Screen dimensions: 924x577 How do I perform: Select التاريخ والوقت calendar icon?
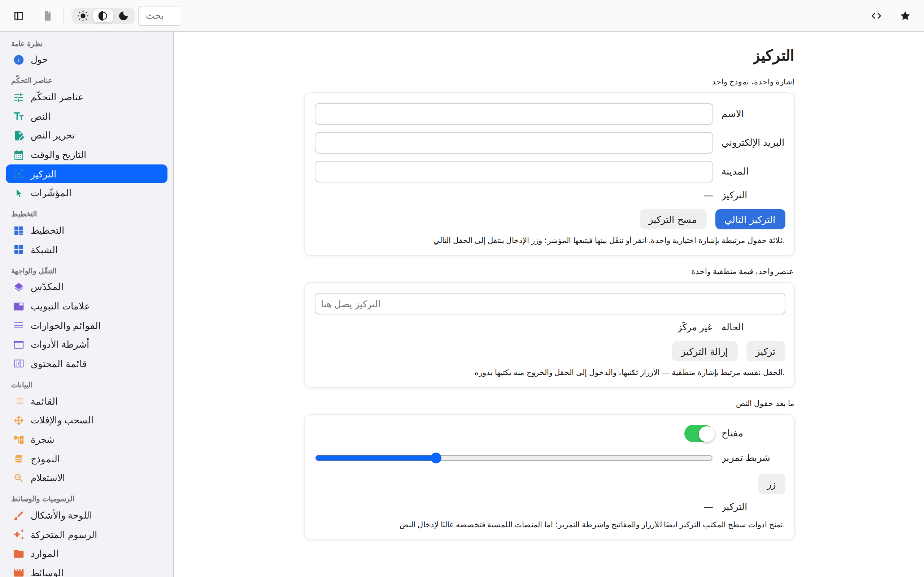(x=19, y=155)
